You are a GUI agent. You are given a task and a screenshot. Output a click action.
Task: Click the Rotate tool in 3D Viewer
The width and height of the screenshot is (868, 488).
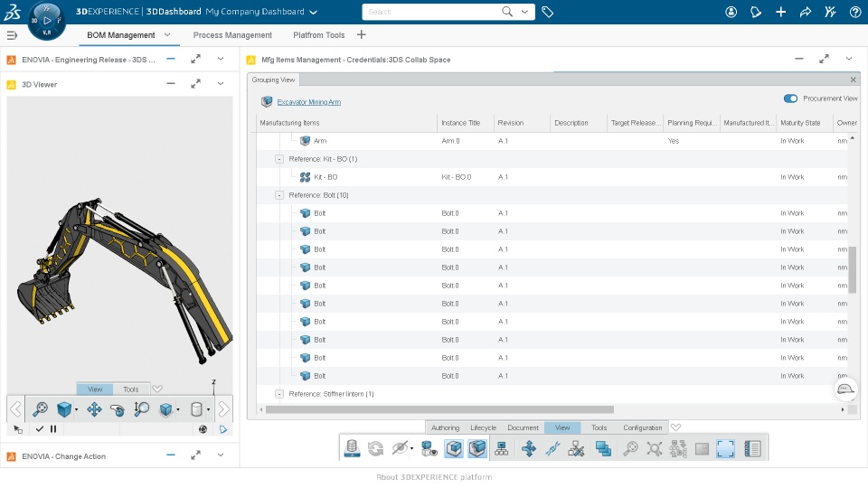[117, 409]
